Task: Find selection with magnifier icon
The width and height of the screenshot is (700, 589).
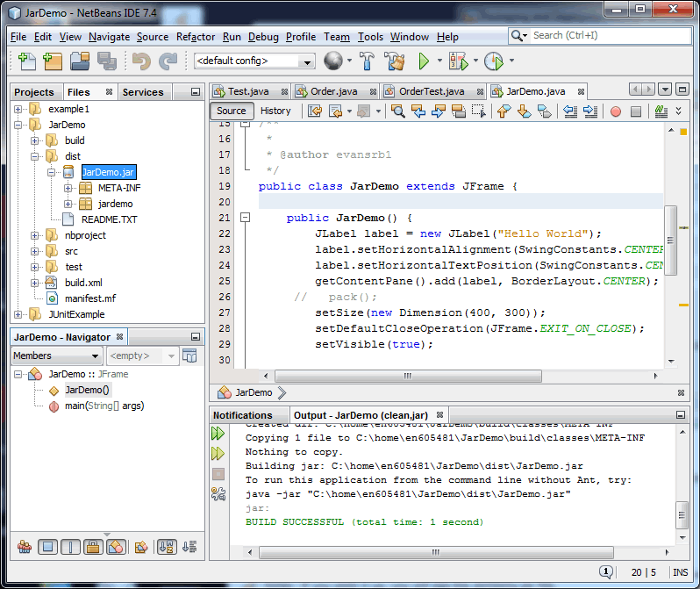Action: [x=397, y=111]
